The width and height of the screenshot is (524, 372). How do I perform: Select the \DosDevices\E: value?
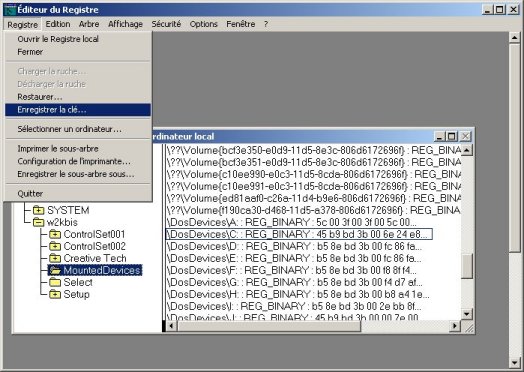click(x=294, y=258)
